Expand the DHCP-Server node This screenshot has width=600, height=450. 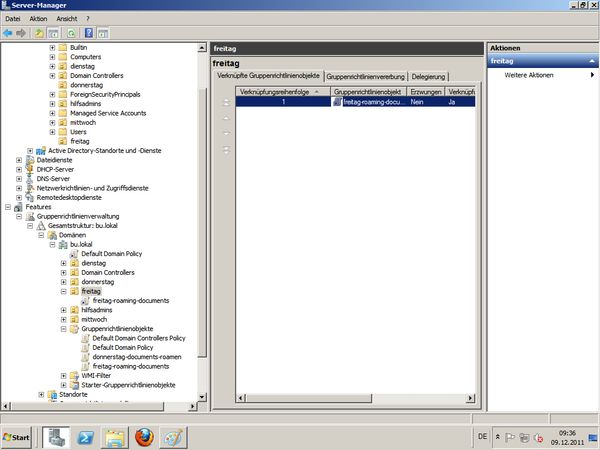[x=19, y=170]
